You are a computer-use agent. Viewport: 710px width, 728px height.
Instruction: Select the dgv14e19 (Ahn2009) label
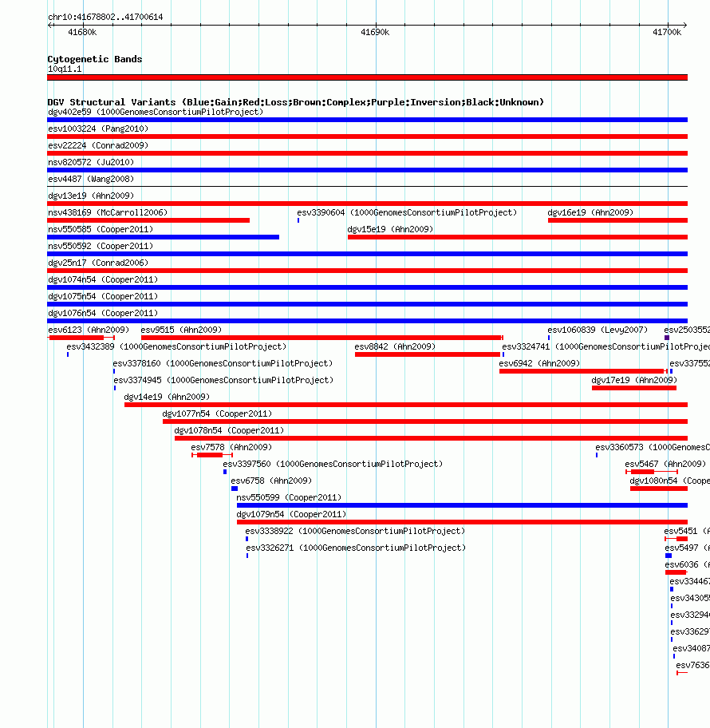[167, 397]
